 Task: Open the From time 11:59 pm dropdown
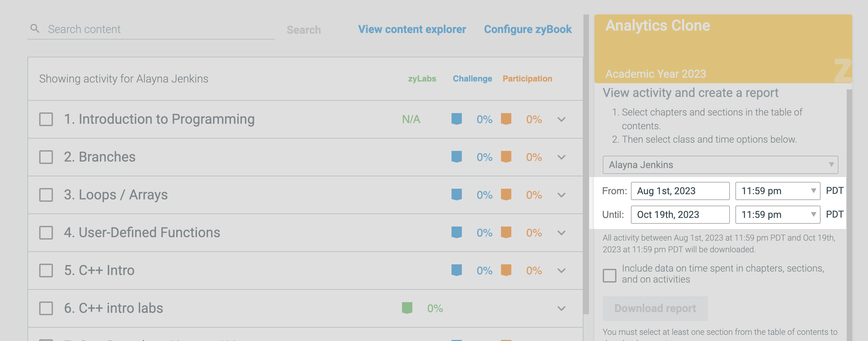click(x=778, y=191)
